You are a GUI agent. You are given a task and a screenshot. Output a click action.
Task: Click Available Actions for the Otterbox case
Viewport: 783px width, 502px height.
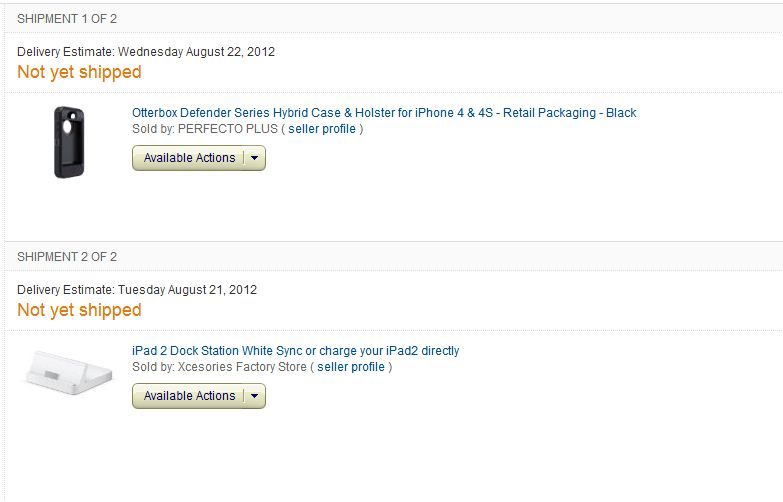click(189, 158)
